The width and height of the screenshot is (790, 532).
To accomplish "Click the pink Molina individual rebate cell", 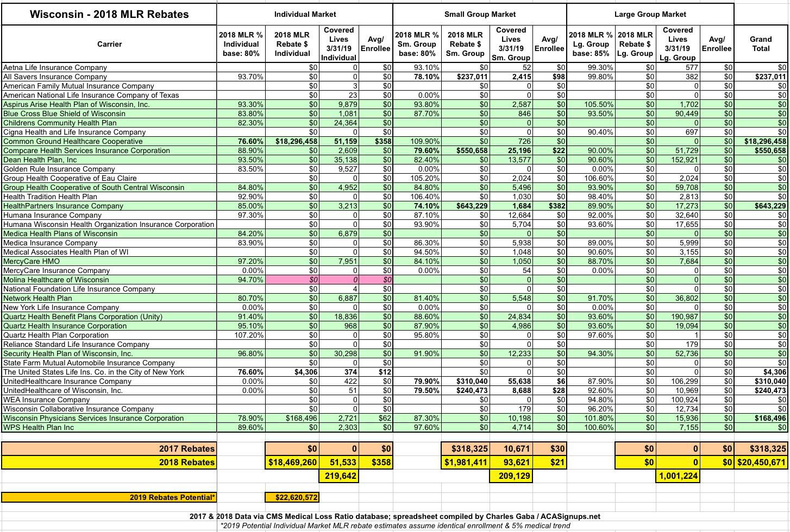I will click(x=292, y=280).
